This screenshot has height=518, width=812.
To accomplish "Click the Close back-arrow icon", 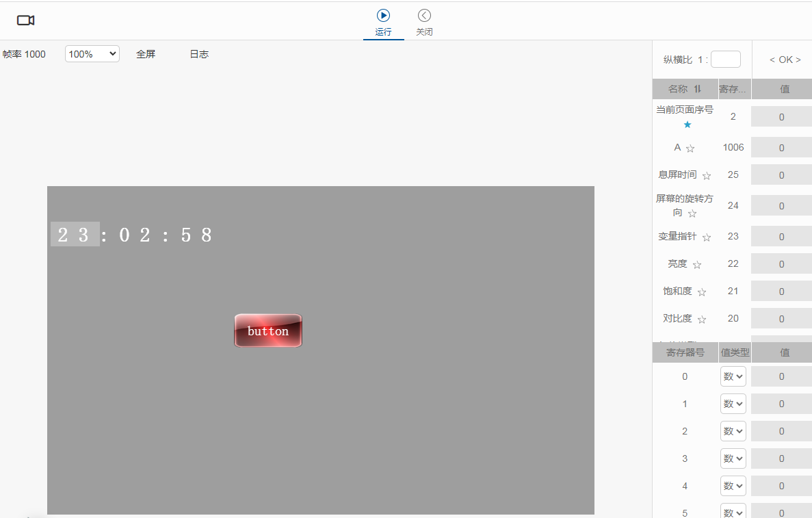I will tap(424, 16).
